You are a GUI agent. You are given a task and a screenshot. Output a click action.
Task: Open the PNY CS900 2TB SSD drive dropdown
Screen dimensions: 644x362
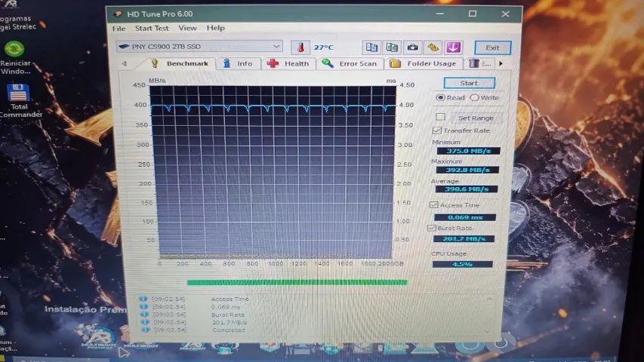(x=199, y=46)
